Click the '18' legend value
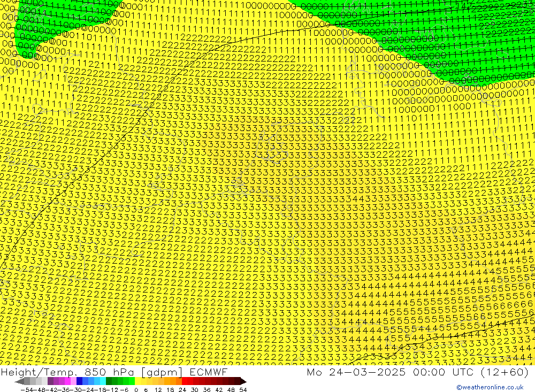The width and height of the screenshot is (535, 392). [x=170, y=390]
